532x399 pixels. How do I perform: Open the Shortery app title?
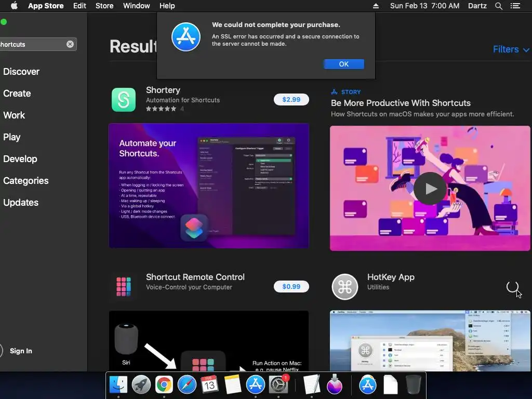163,90
